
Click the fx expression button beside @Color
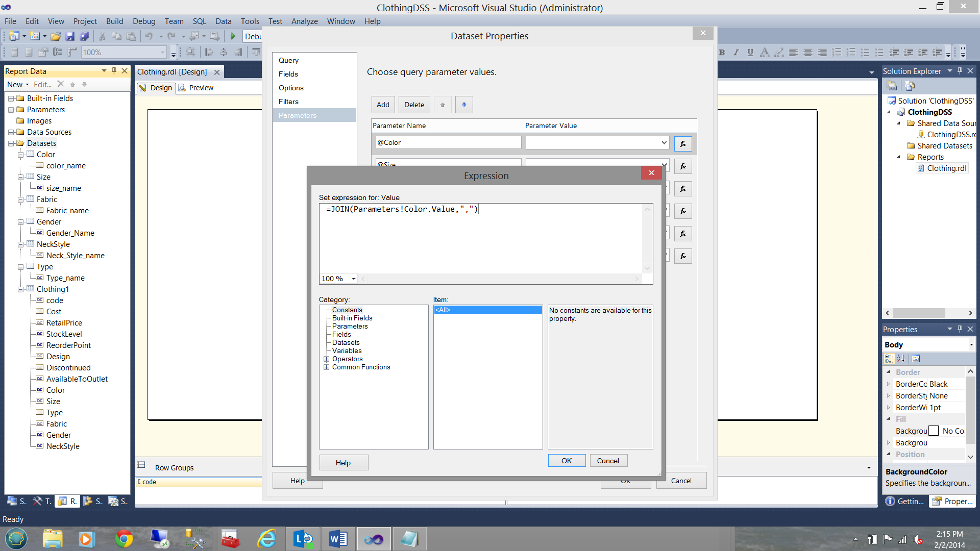[x=682, y=144]
